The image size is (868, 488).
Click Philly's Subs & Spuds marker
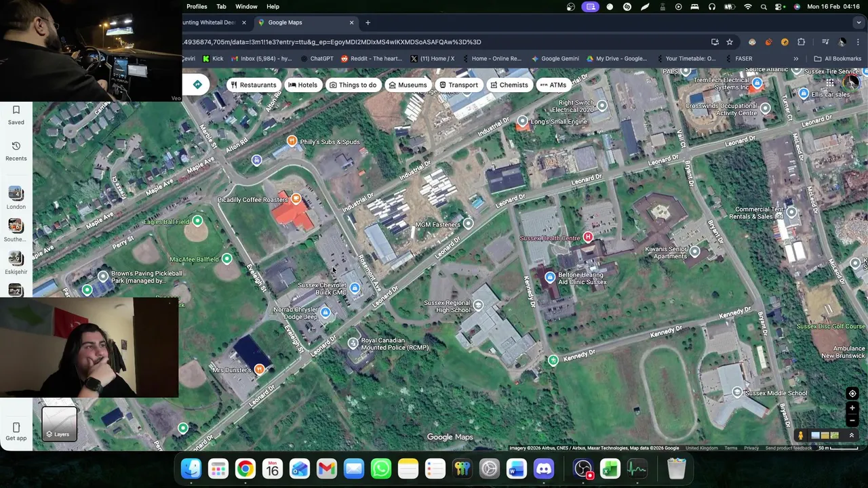[292, 141]
